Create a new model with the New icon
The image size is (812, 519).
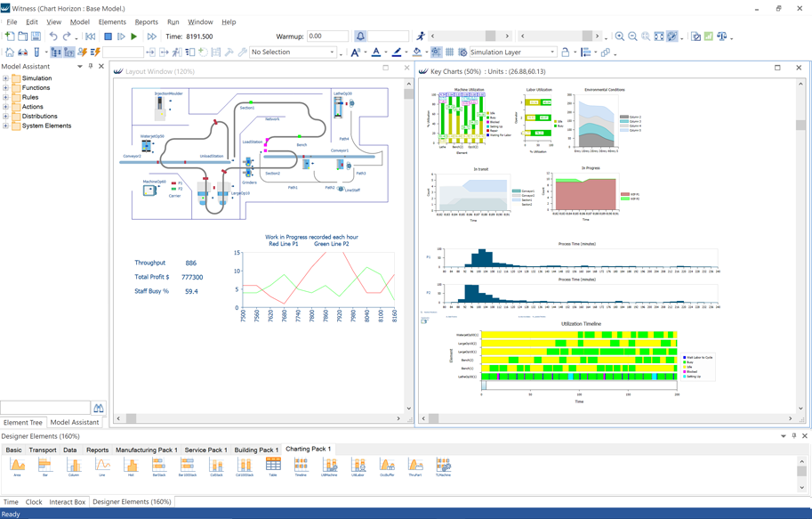coord(9,36)
